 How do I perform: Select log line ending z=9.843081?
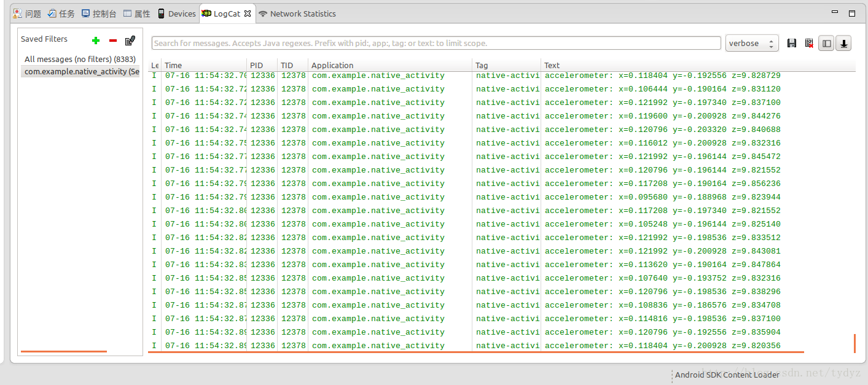pyautogui.click(x=502, y=251)
